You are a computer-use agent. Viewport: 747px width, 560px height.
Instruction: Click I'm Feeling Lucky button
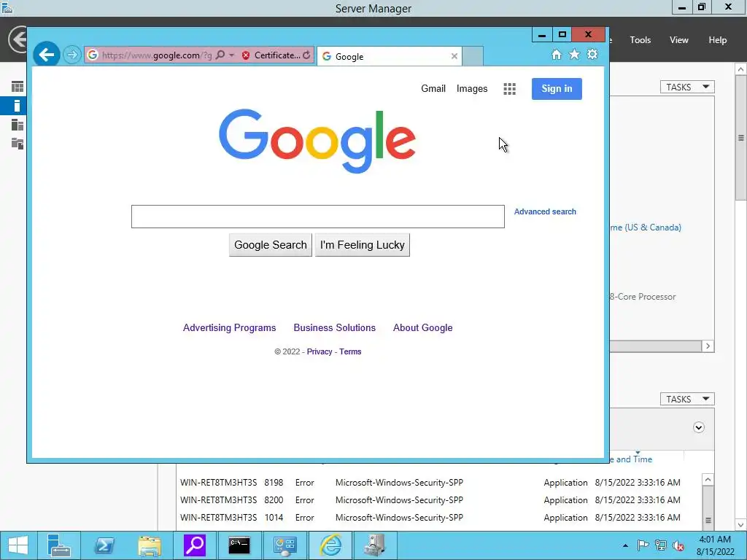(x=362, y=245)
